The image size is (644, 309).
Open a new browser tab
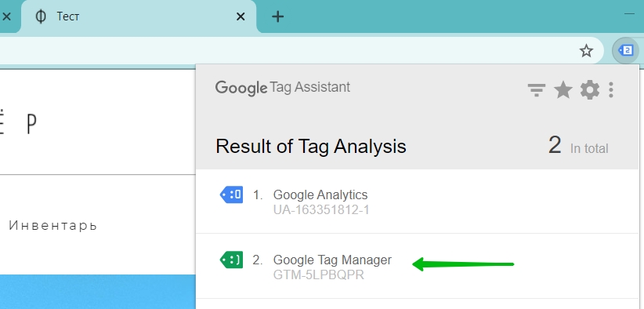(278, 16)
